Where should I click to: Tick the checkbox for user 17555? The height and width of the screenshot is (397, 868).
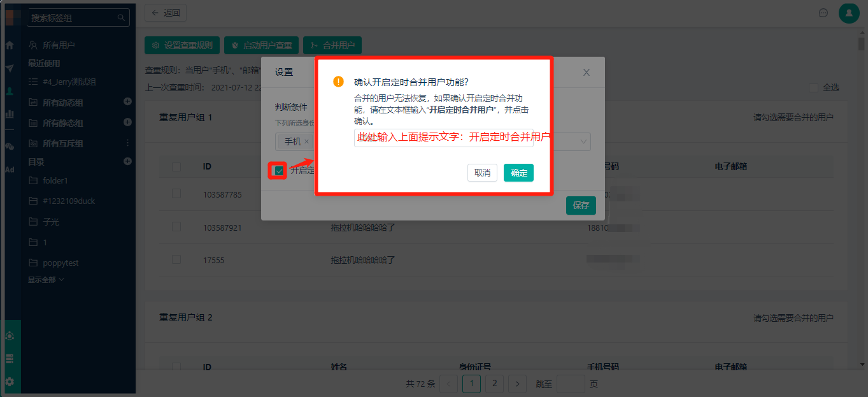(176, 259)
